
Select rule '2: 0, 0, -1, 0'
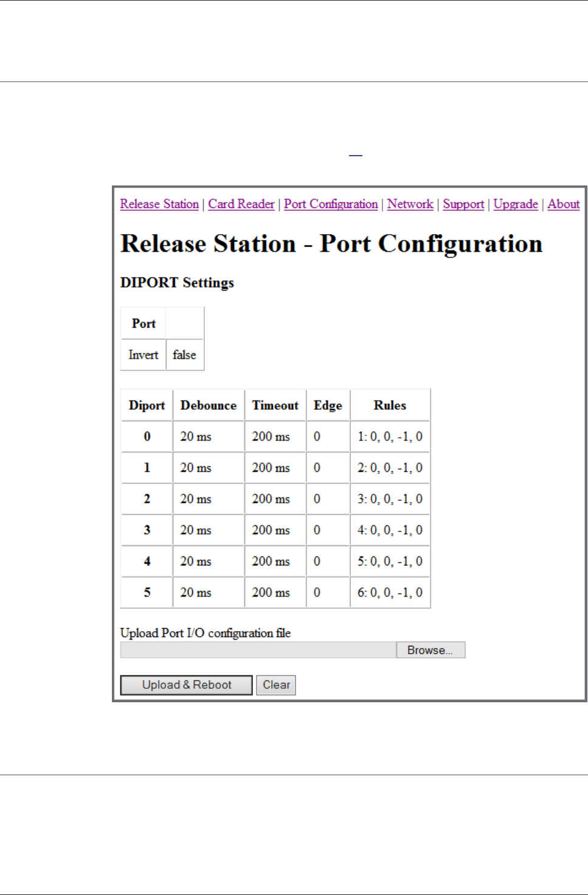click(x=390, y=468)
